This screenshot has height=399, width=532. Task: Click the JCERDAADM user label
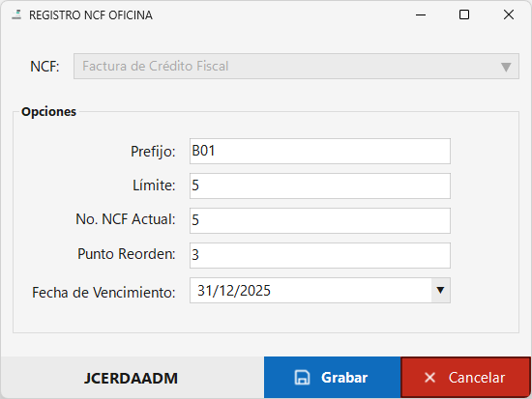pos(131,379)
